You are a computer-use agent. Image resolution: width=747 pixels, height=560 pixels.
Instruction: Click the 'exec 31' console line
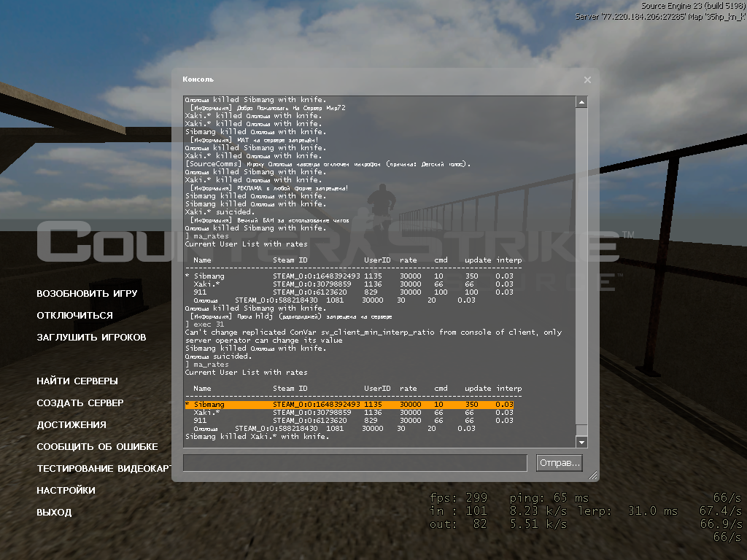point(204,324)
